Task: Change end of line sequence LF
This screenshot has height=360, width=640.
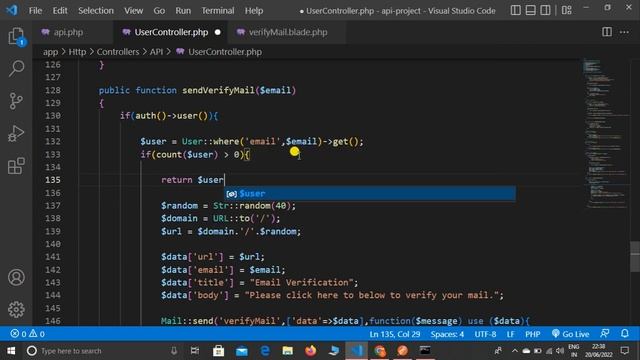Action: pyautogui.click(x=510, y=334)
